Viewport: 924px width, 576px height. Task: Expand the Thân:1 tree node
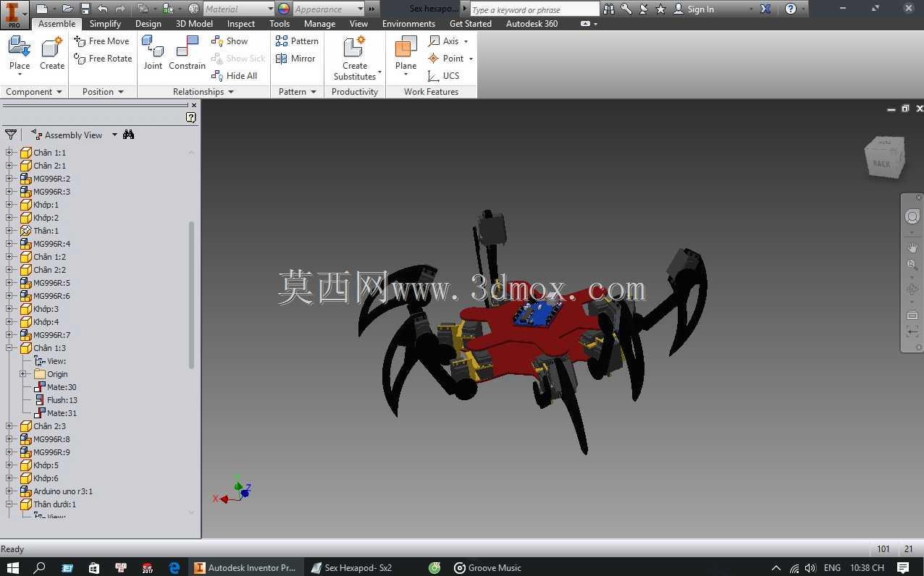pyautogui.click(x=9, y=231)
